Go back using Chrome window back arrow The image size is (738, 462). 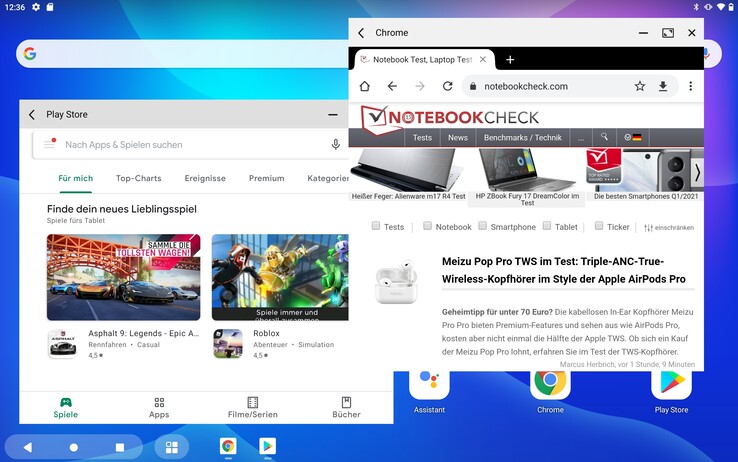[x=361, y=33]
